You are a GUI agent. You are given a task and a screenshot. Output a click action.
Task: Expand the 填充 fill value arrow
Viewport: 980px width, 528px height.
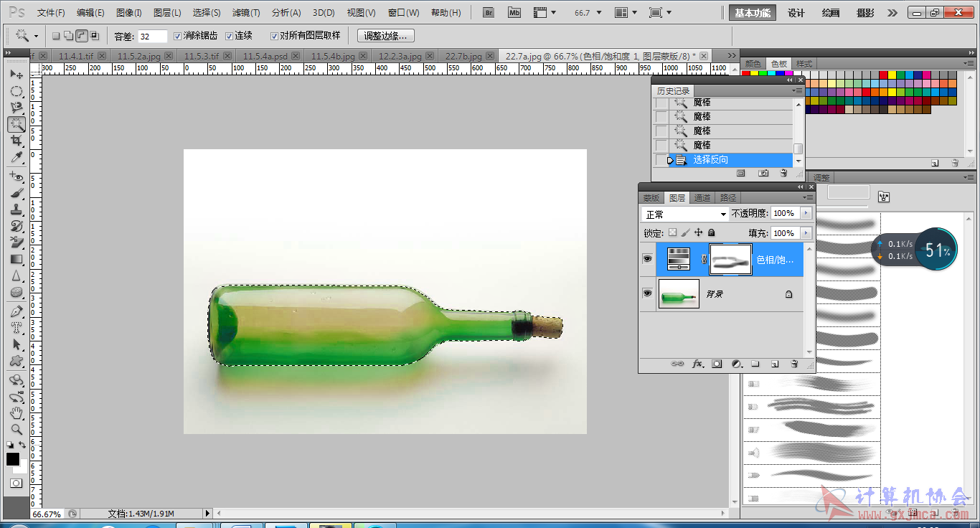(x=806, y=233)
